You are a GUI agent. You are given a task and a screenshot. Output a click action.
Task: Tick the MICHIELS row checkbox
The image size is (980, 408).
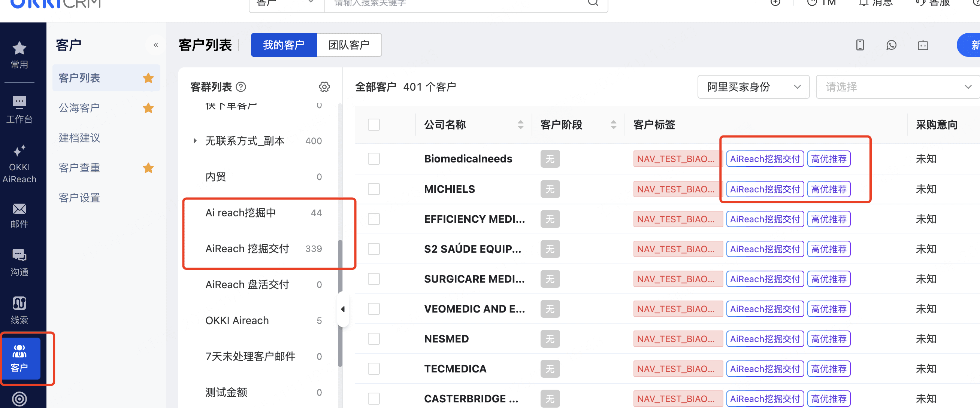pos(373,189)
